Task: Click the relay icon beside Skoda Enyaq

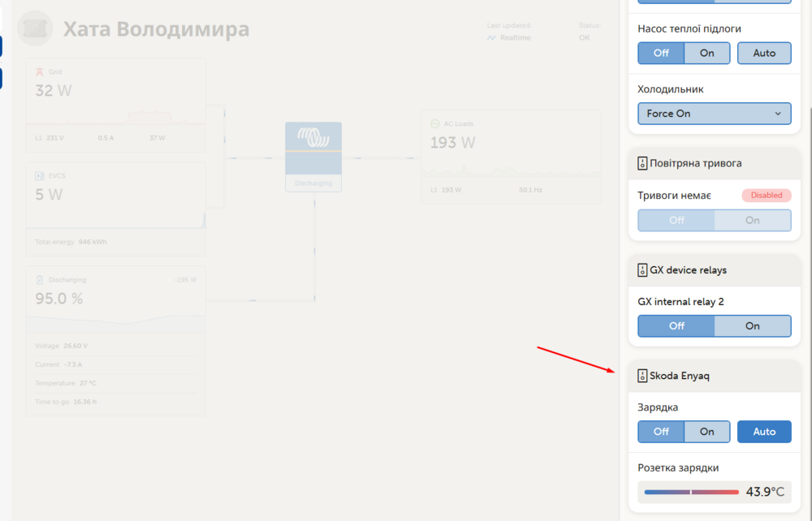Action: 642,376
